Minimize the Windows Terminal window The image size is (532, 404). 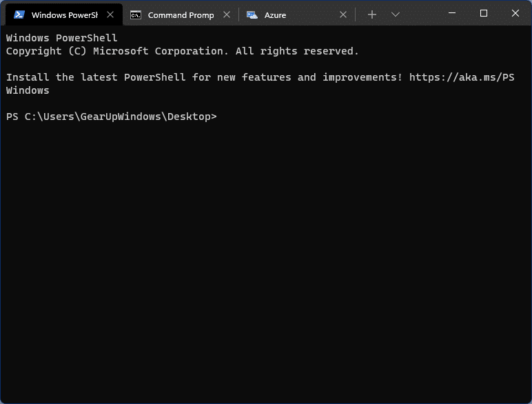click(x=452, y=13)
